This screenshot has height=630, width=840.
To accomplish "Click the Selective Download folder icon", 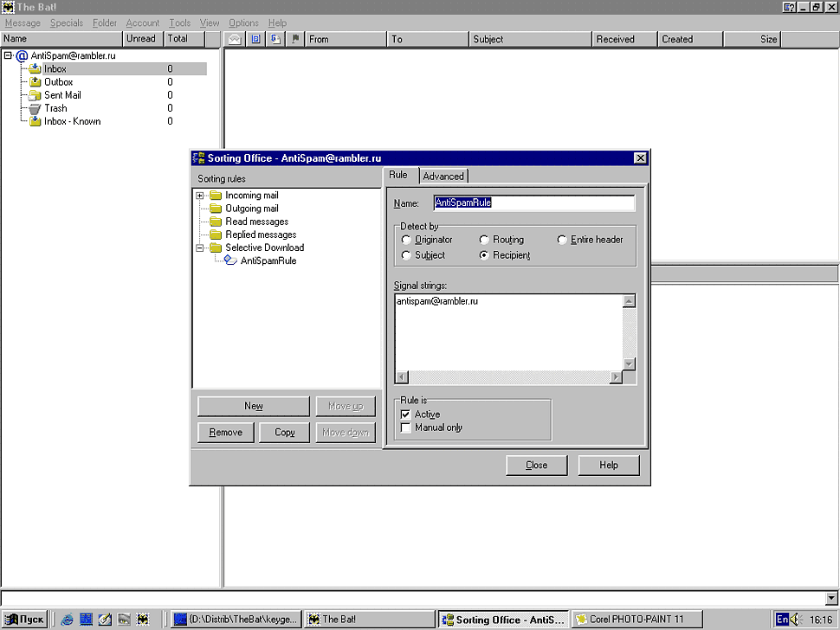I will tap(216, 247).
